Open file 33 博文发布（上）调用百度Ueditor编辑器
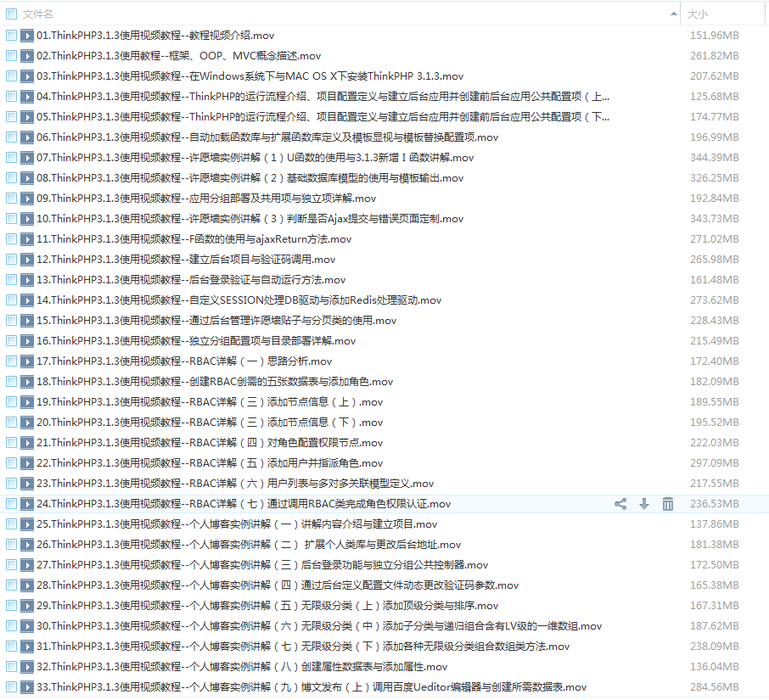Viewport: 769px width, 700px height. [312, 687]
